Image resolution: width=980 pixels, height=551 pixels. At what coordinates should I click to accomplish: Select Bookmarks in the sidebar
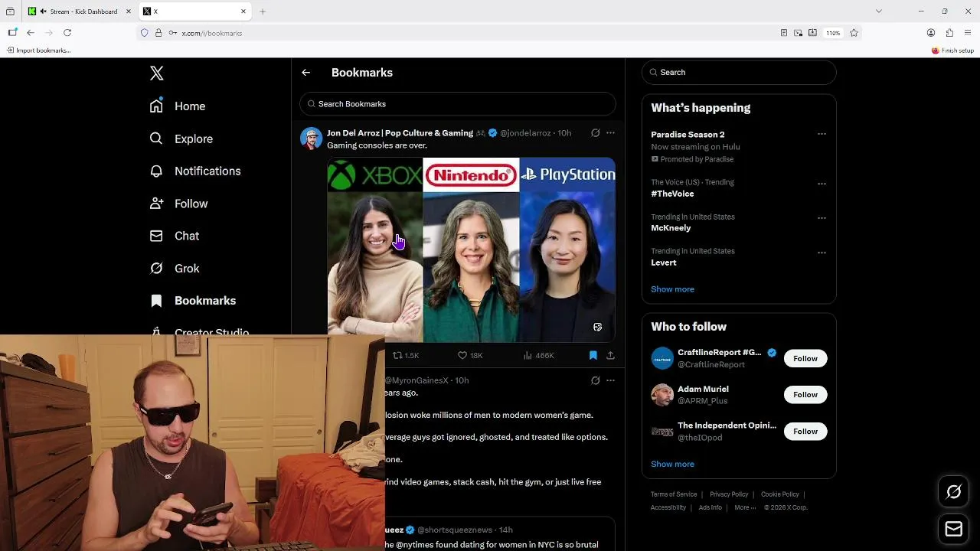(x=193, y=301)
